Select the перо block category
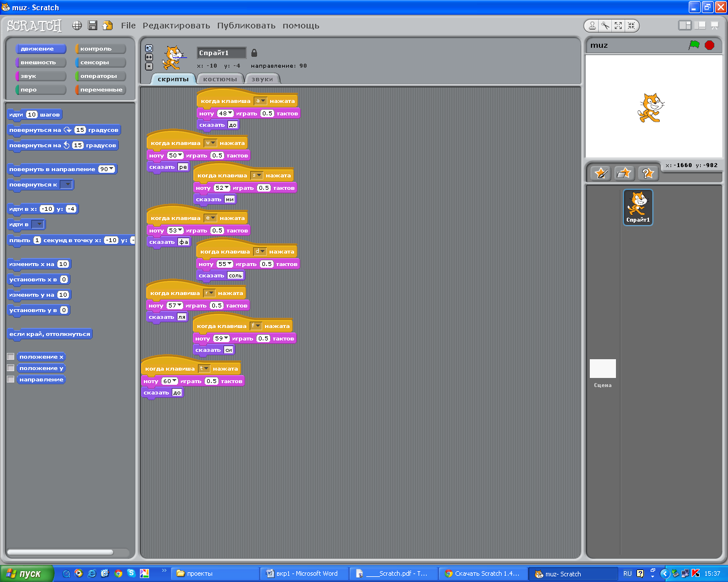The image size is (728, 582). tap(41, 90)
